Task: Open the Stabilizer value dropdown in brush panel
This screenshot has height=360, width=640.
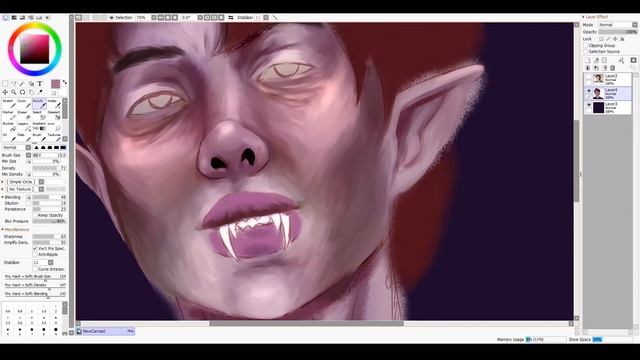Action: click(51, 262)
